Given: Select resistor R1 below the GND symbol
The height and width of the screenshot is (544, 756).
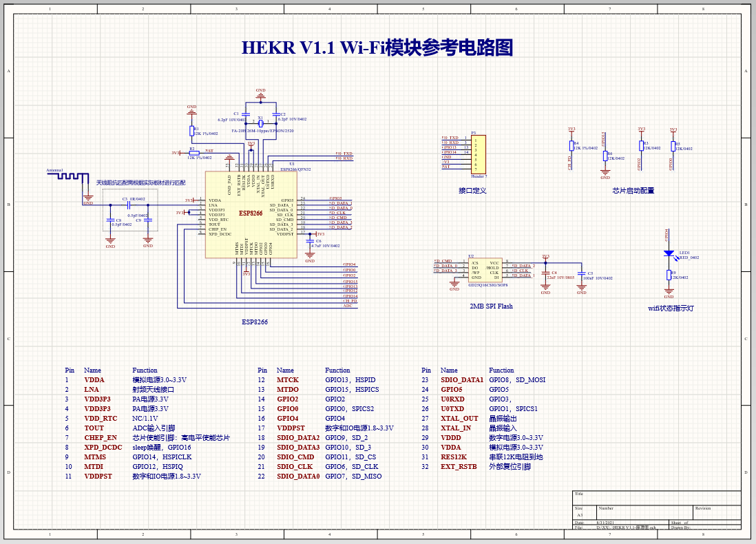Looking at the screenshot, I should [191, 131].
